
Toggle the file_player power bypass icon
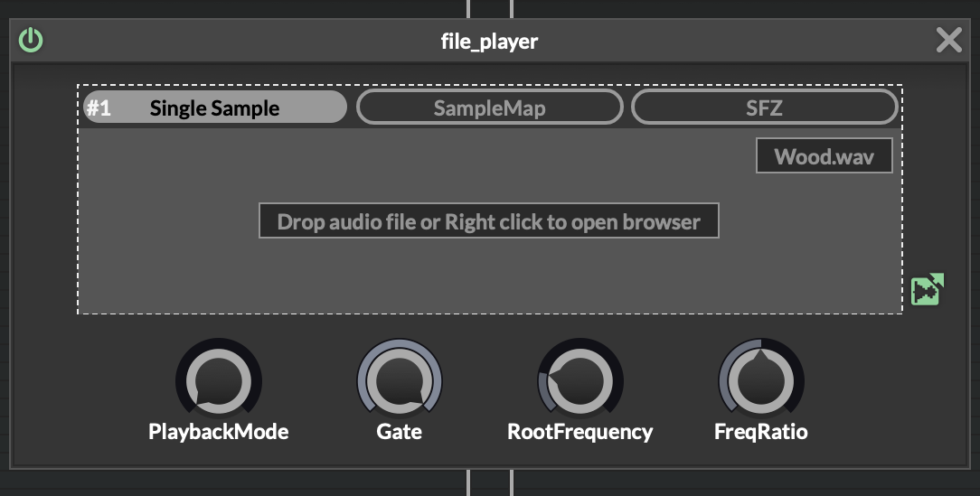tap(31, 40)
